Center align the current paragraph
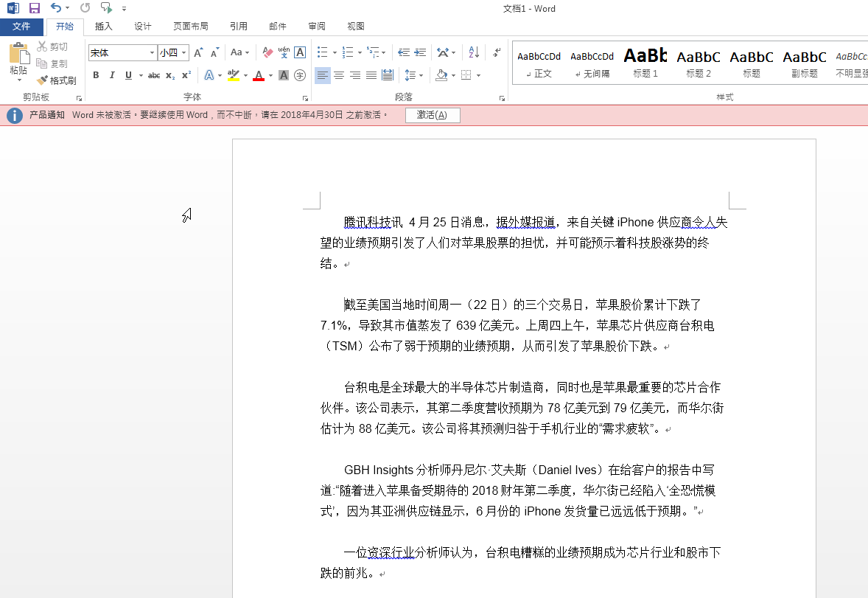 click(x=338, y=74)
